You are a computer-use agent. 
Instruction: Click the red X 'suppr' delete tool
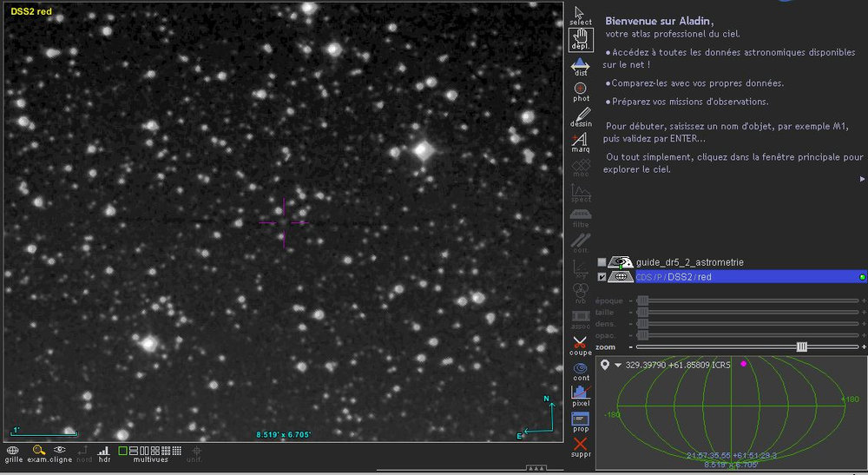(x=580, y=447)
